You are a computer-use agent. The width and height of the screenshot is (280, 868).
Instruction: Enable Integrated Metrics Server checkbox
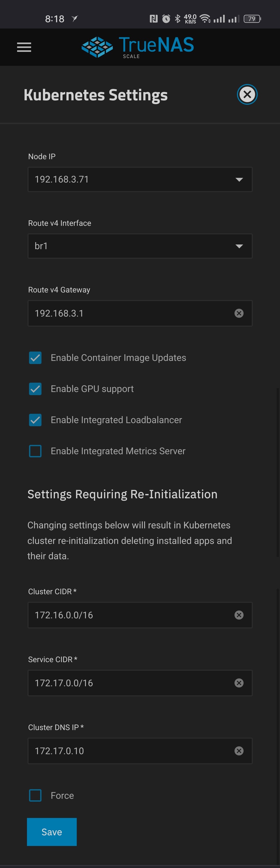tap(35, 451)
